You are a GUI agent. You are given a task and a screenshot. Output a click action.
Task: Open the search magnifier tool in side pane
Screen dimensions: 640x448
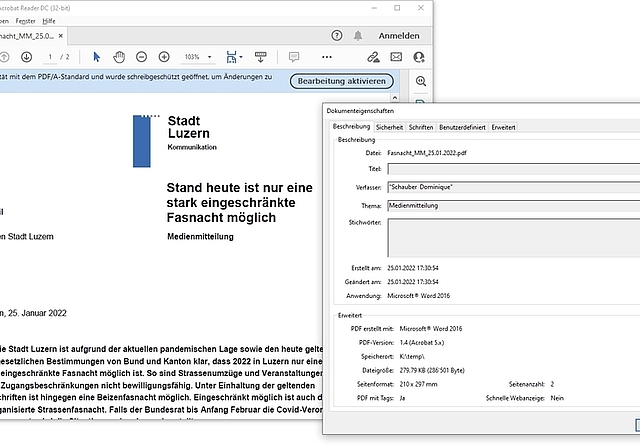[x=421, y=81]
